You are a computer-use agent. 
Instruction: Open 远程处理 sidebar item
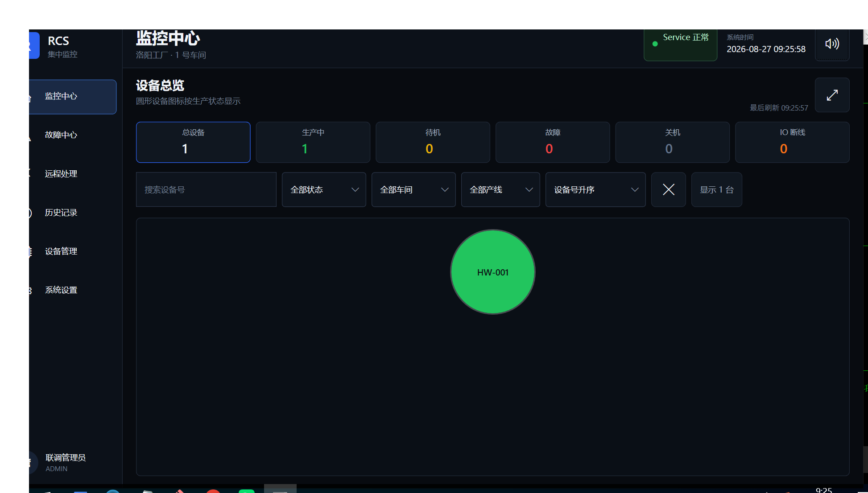coord(73,174)
